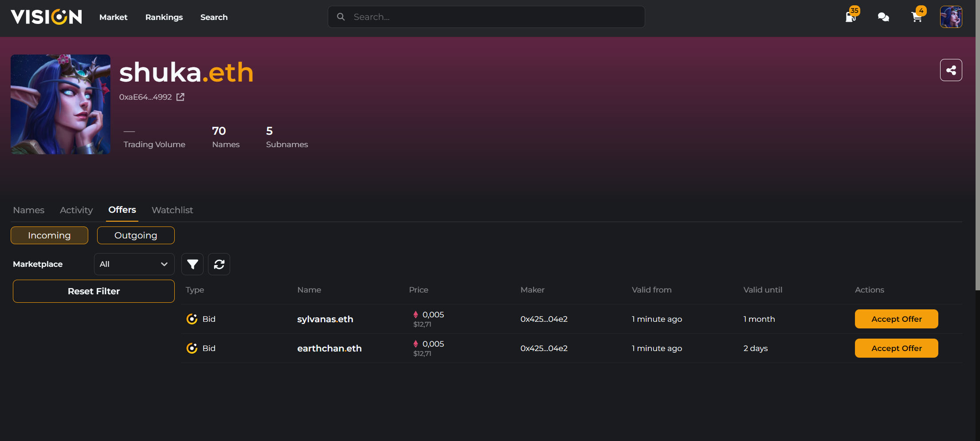Viewport: 980px width, 441px height.
Task: Click the 0xaE64...4992 wallet address
Action: 145,97
